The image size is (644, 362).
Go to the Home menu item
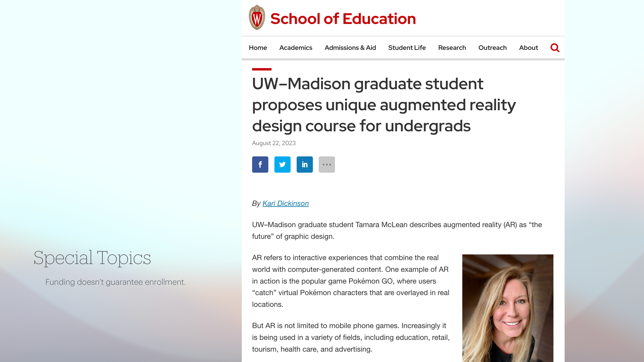[x=258, y=48]
